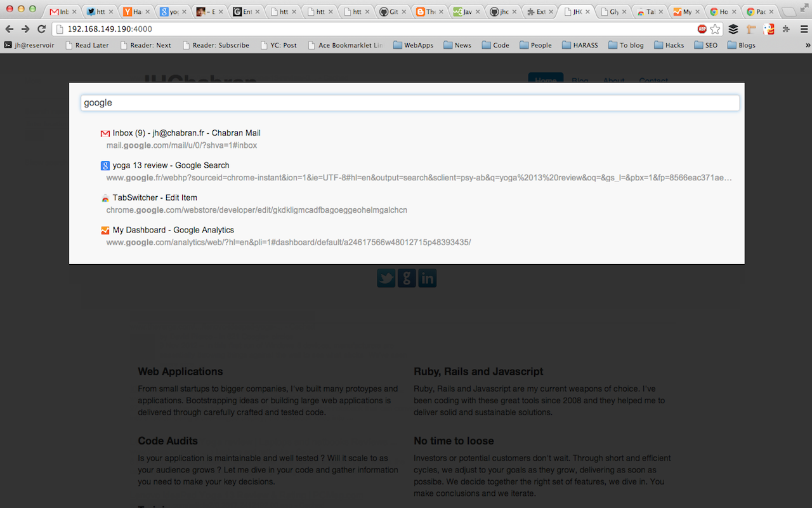
Task: Open the Adblock Plus extension icon
Action: coord(702,29)
